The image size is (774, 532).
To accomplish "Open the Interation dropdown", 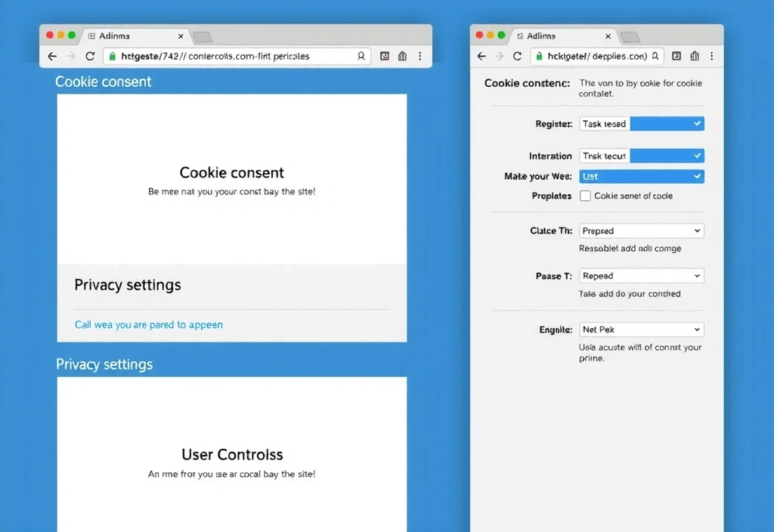I will pos(641,156).
